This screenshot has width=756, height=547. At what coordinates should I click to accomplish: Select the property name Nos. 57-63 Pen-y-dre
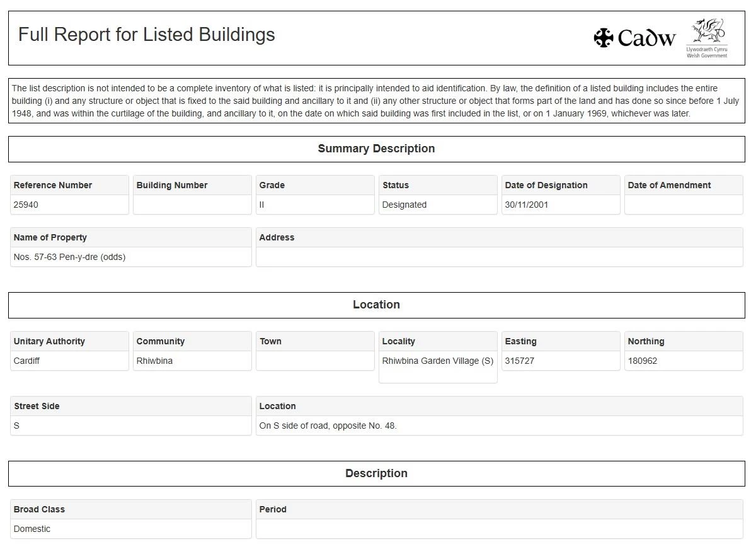tap(69, 257)
